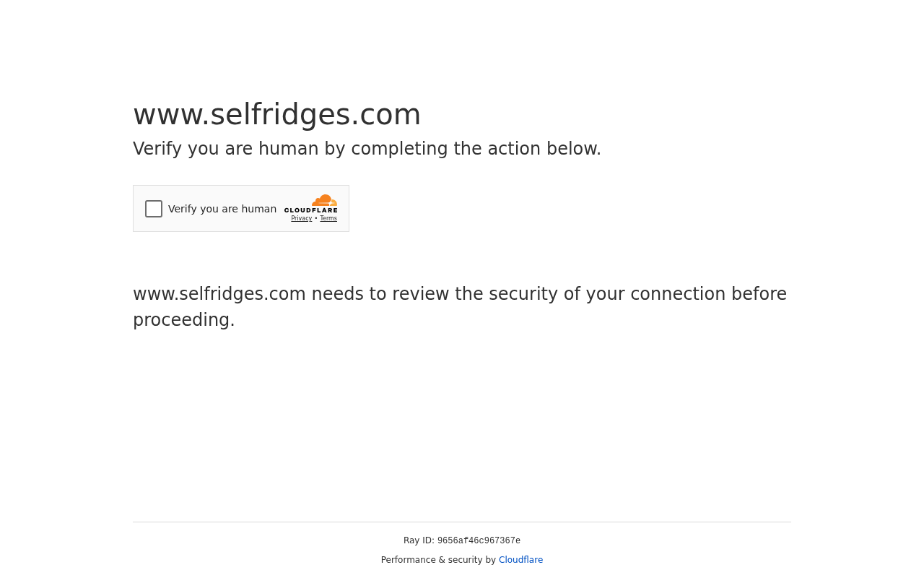Select the www.selfridges.com page heading
Viewport: 924px width, 578px height.
276,114
